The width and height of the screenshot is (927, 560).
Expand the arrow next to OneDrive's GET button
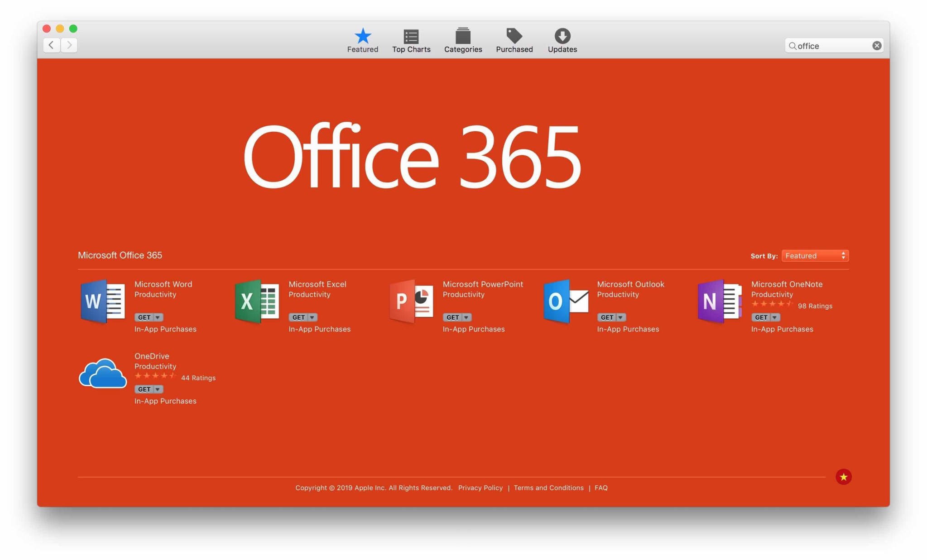click(x=158, y=389)
